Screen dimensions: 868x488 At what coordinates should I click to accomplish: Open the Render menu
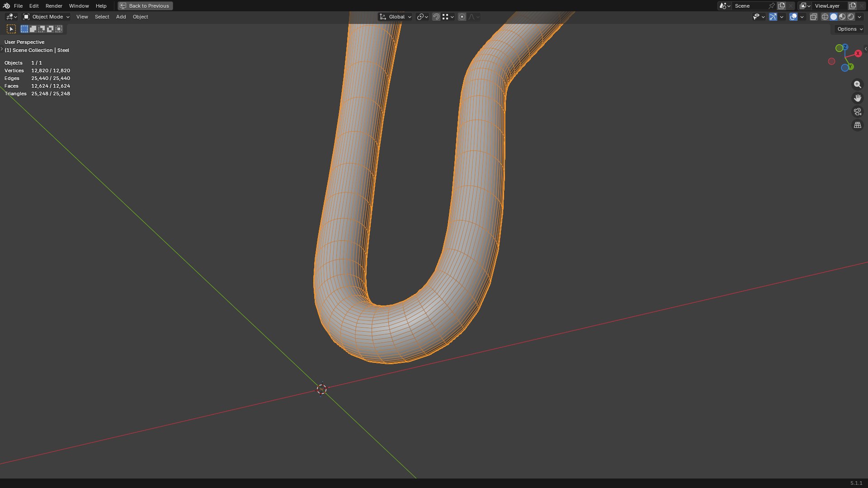54,6
